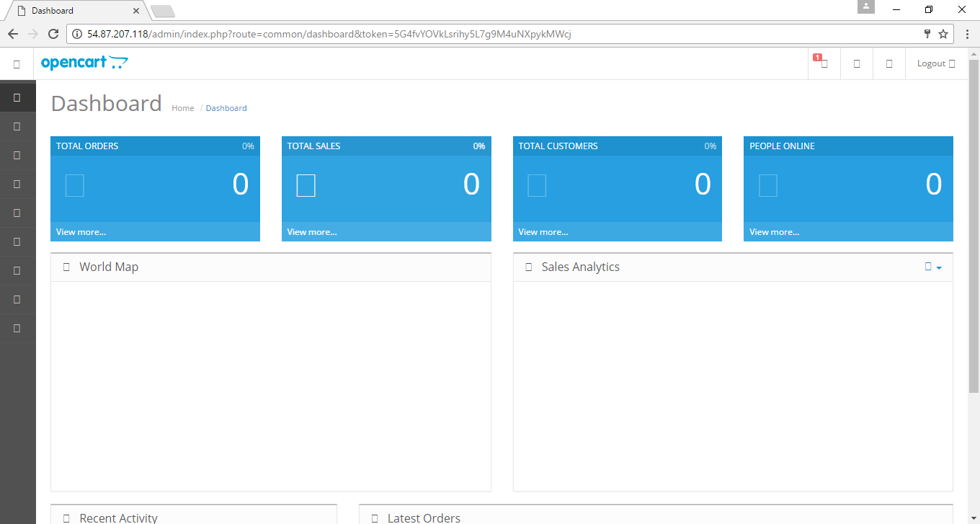Open the Sales menu from the sidebar

click(17, 213)
